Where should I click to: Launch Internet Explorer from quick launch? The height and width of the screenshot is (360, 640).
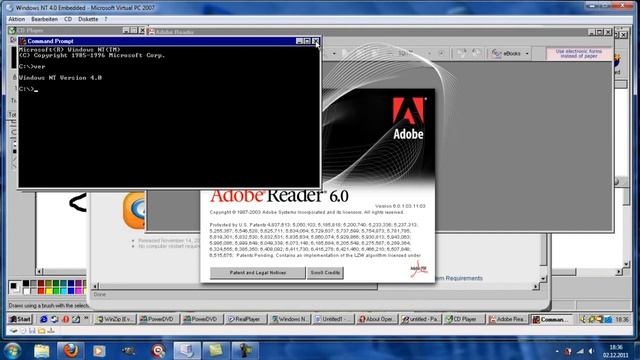pos(44,319)
